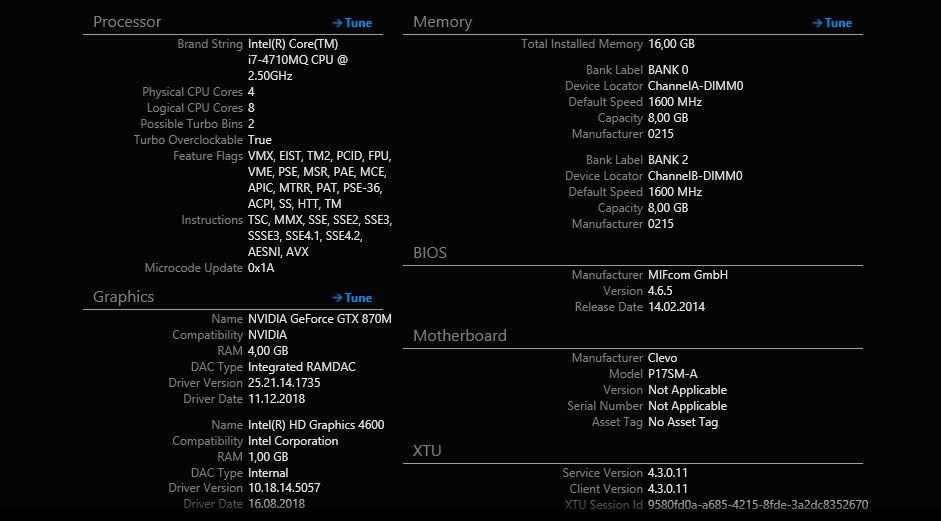Click the ChannelB-DIMM0 device locator
Screen dimensions: 941x521
pyautogui.click(x=695, y=176)
